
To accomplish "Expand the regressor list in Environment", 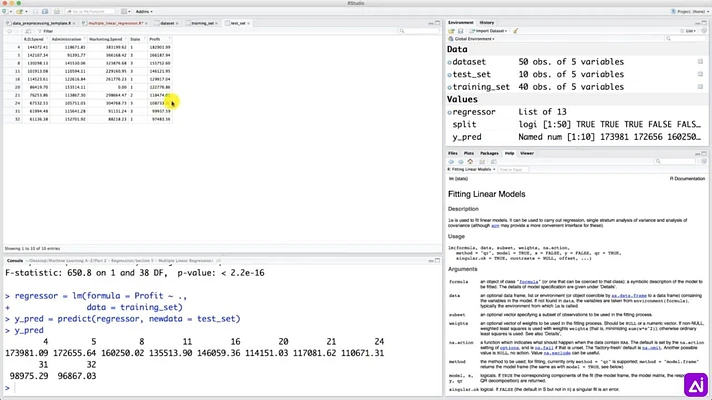I will click(x=450, y=112).
